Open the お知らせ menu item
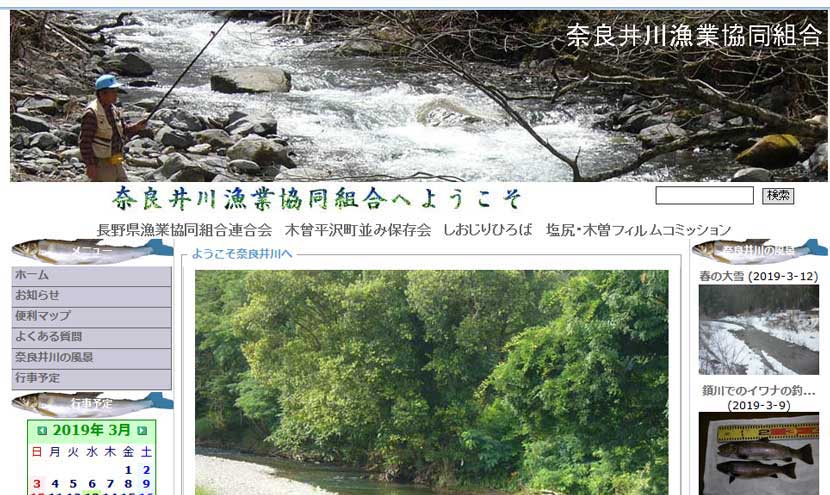The width and height of the screenshot is (830, 495). pyautogui.click(x=92, y=296)
